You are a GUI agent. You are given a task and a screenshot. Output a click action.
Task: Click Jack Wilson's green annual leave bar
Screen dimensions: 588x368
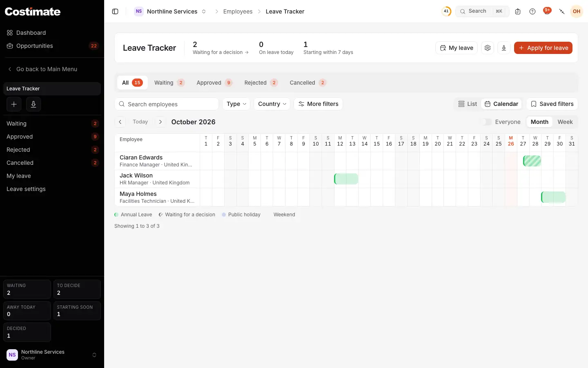point(346,179)
